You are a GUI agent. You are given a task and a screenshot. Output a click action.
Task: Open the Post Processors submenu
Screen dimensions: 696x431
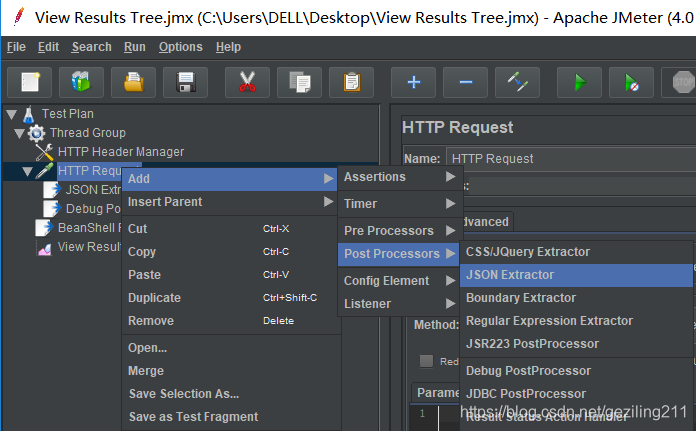pyautogui.click(x=399, y=254)
